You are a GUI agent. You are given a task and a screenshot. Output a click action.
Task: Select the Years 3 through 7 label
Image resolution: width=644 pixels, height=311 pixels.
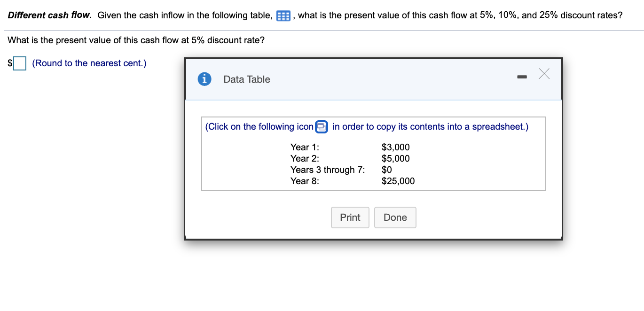pyautogui.click(x=327, y=170)
